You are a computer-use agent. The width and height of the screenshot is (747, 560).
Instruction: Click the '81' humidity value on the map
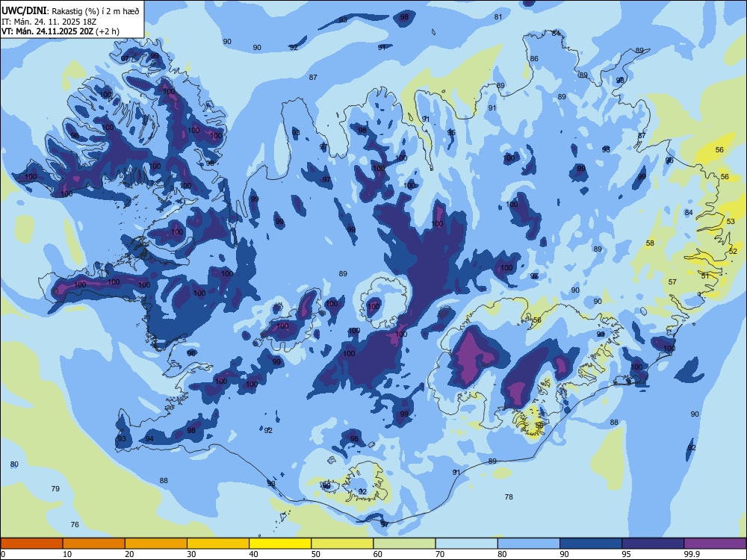498,16
